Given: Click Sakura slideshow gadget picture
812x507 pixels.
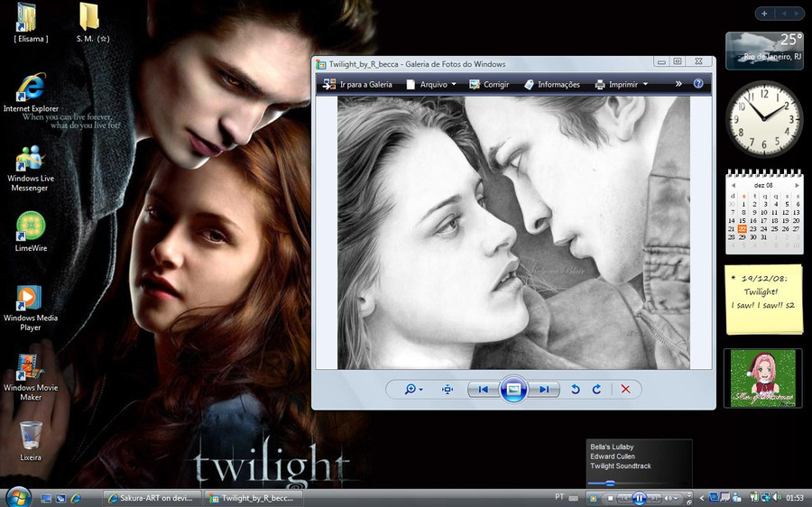Looking at the screenshot, I should (762, 378).
